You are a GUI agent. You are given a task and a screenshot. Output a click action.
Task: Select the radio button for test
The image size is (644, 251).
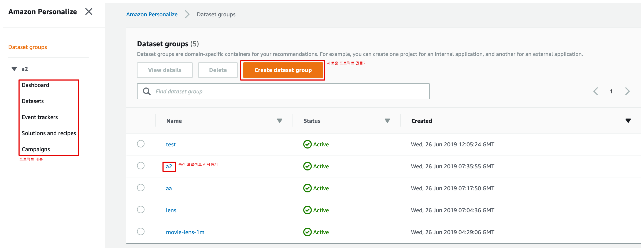141,144
